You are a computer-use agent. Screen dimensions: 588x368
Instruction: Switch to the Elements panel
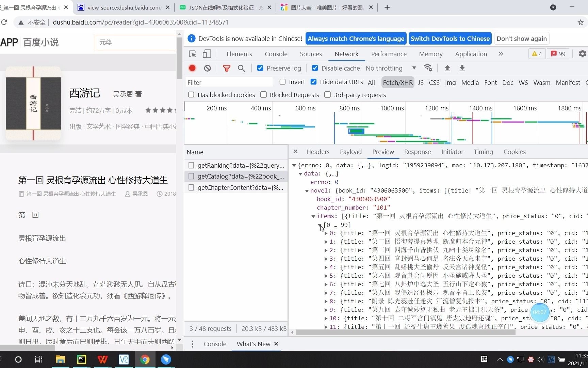point(239,54)
